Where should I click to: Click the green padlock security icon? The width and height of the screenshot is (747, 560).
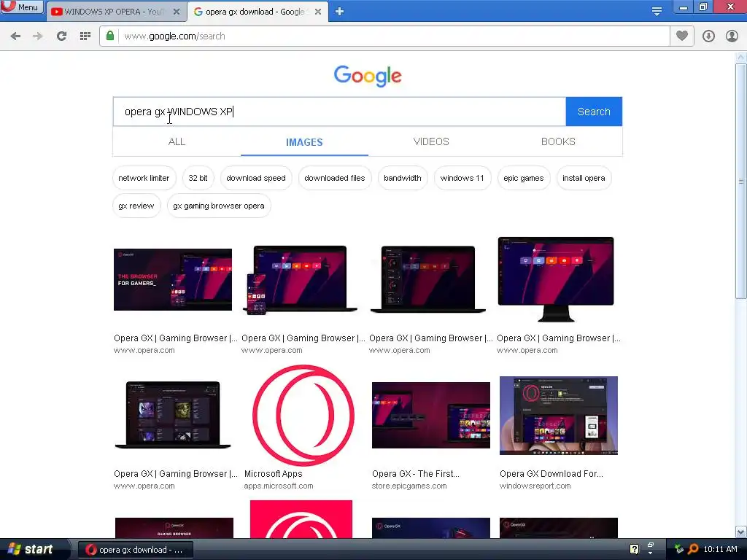click(110, 36)
